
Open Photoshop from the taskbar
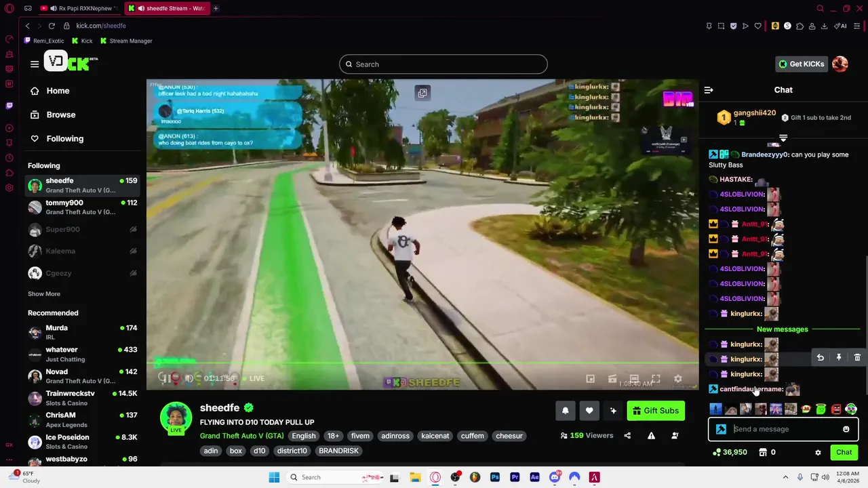[495, 477]
